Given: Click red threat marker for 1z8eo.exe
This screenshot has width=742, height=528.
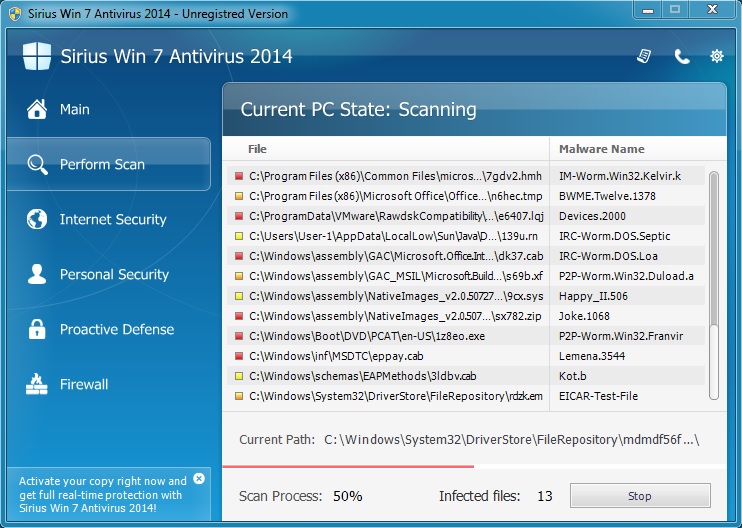Looking at the screenshot, I should [x=238, y=336].
